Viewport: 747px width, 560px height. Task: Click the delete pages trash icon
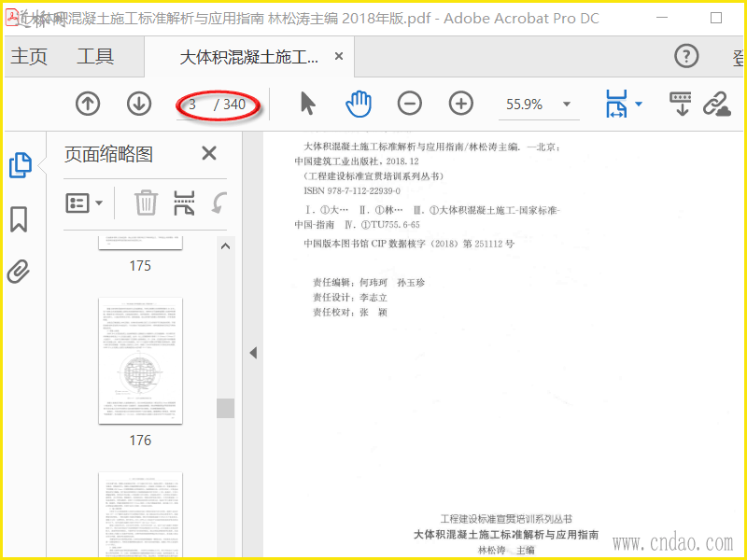[x=146, y=203]
